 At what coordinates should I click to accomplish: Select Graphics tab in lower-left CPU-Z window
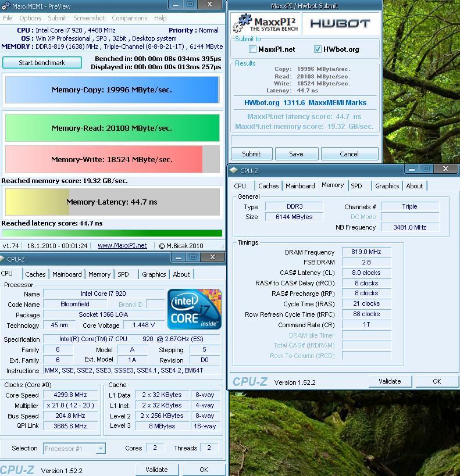click(x=154, y=274)
